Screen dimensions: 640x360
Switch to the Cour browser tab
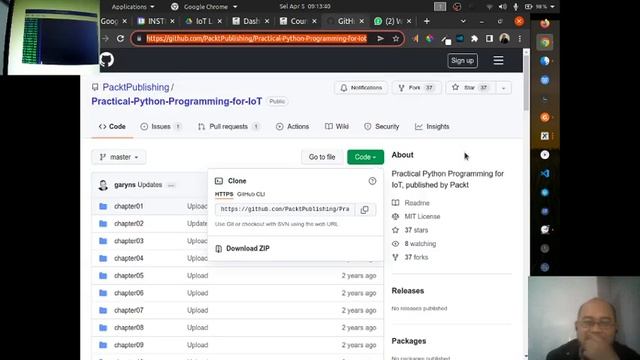pos(298,21)
